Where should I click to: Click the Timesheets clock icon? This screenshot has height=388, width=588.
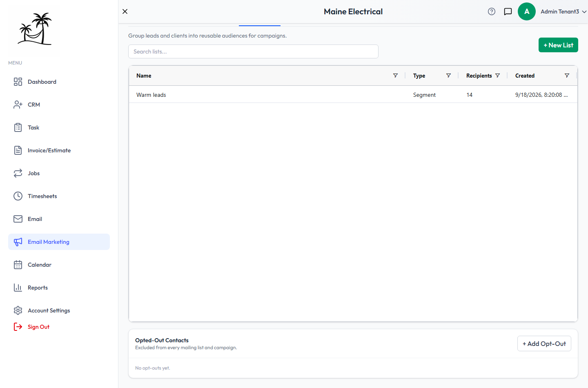click(x=18, y=196)
